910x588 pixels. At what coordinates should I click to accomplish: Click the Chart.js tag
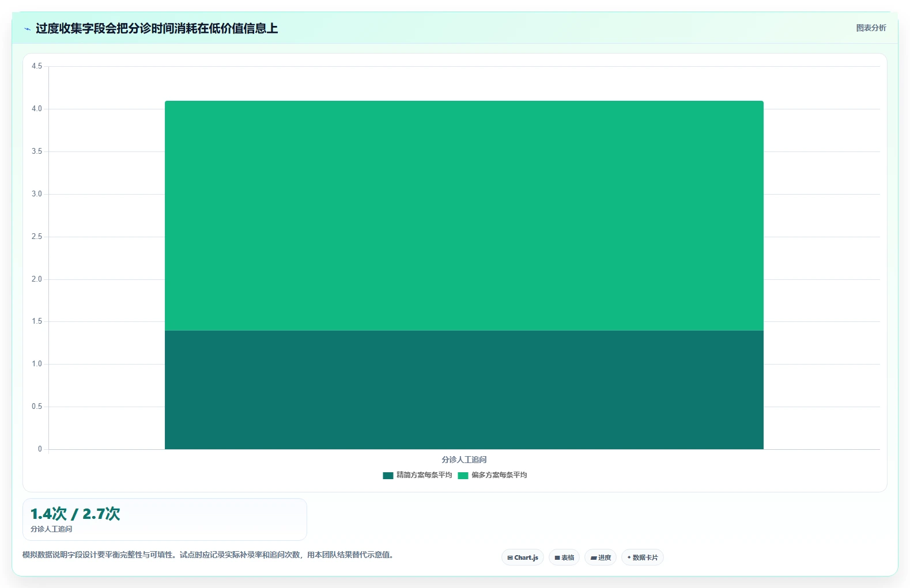coord(523,557)
